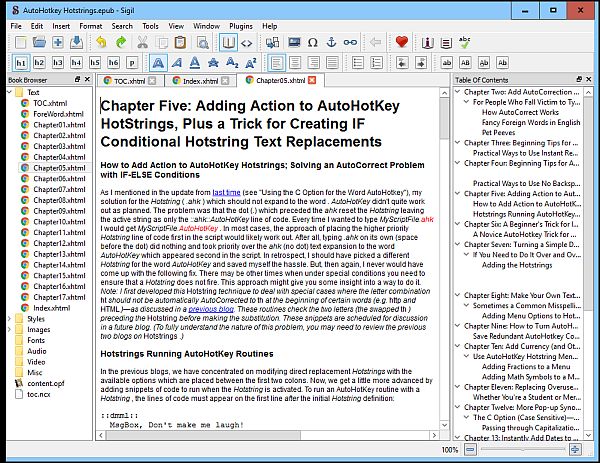Screen dimensions: 600x463
Task: Click the red heart Donate icon
Action: click(x=401, y=42)
